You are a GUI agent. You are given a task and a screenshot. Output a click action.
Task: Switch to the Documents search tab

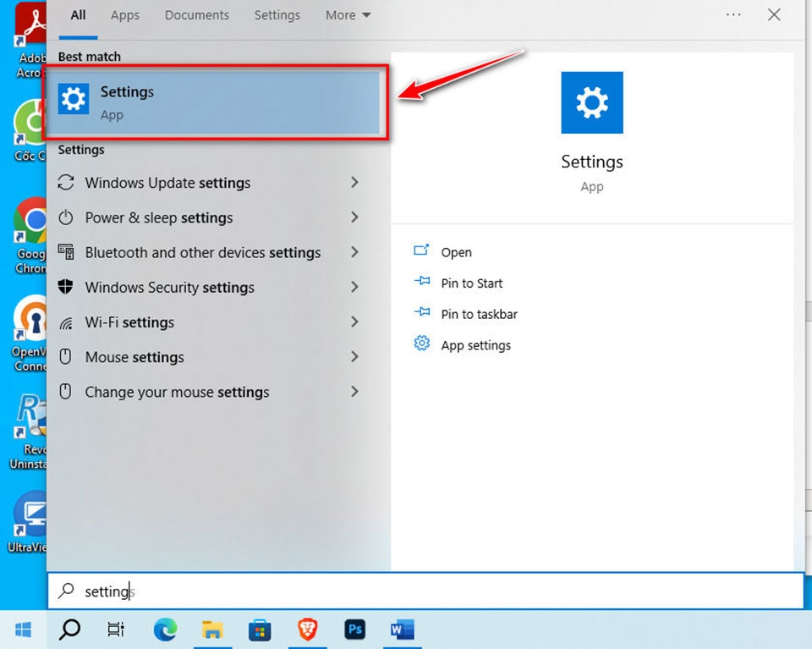tap(197, 15)
